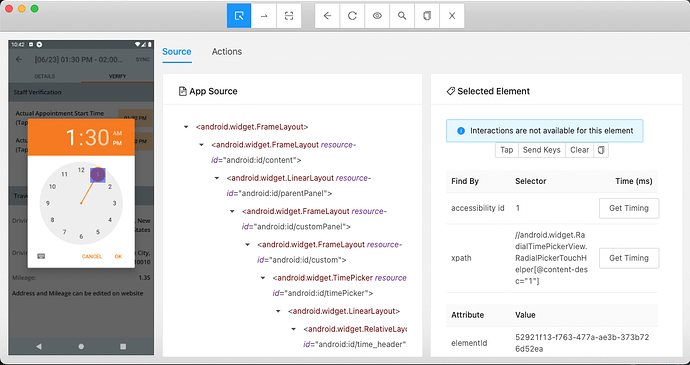Select android.widget.TimePicker tree row
Viewport: 690px width, 365px height.
pyautogui.click(x=339, y=285)
